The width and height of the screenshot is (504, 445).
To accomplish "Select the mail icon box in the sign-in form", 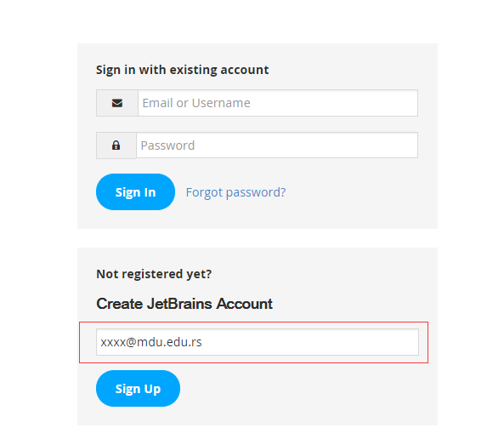I will pos(117,103).
